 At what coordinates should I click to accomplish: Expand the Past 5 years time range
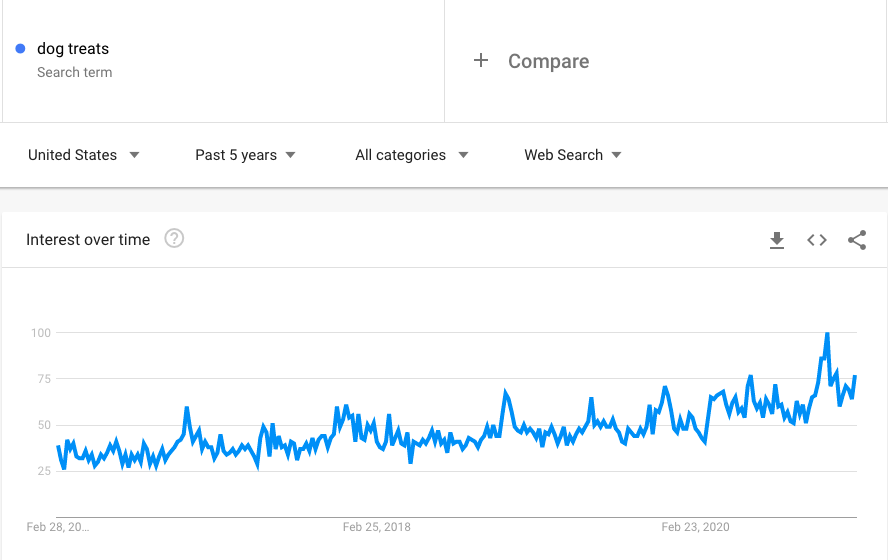pyautogui.click(x=246, y=155)
